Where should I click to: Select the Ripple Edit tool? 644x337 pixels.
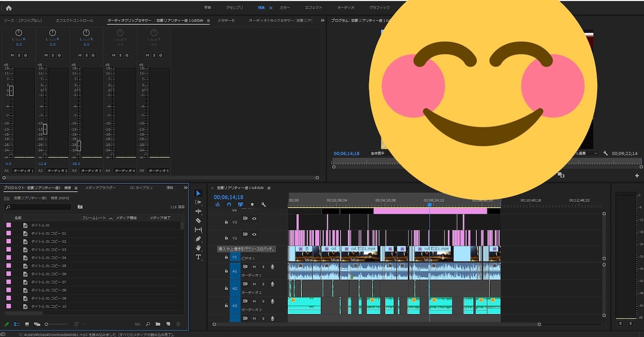[x=198, y=211]
